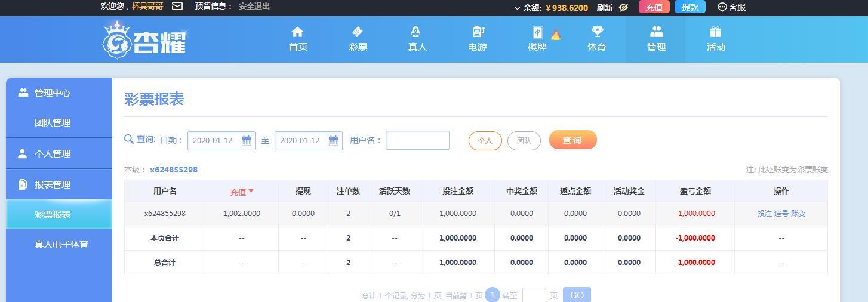The height and width of the screenshot is (302, 868).
Task: Select 彩票报表 sidebar item
Action: 59,214
